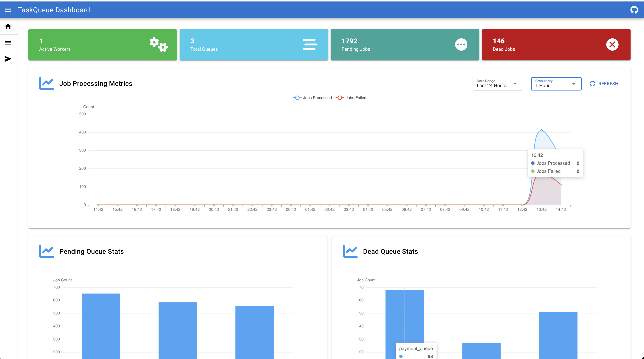Open the TaskQueue Dashboard title menu
The width and height of the screenshot is (644, 359).
click(54, 10)
